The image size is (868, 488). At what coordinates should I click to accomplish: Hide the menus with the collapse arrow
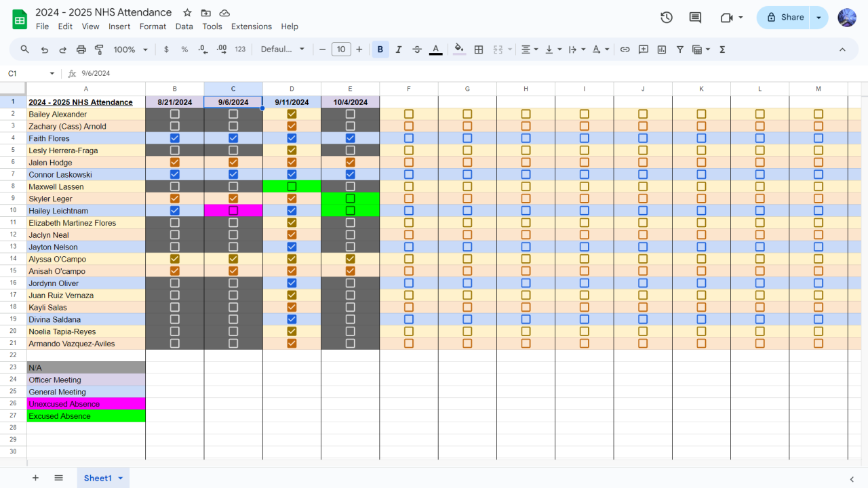click(842, 49)
